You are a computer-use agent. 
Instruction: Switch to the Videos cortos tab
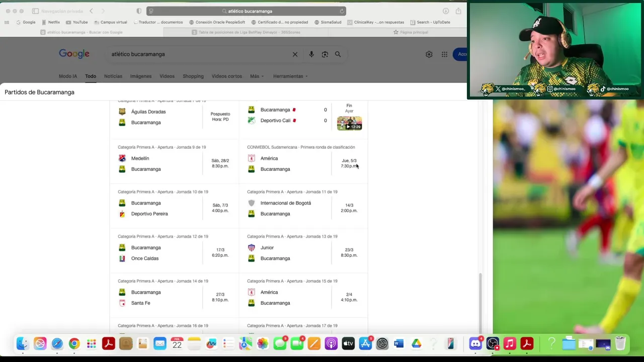(x=227, y=76)
